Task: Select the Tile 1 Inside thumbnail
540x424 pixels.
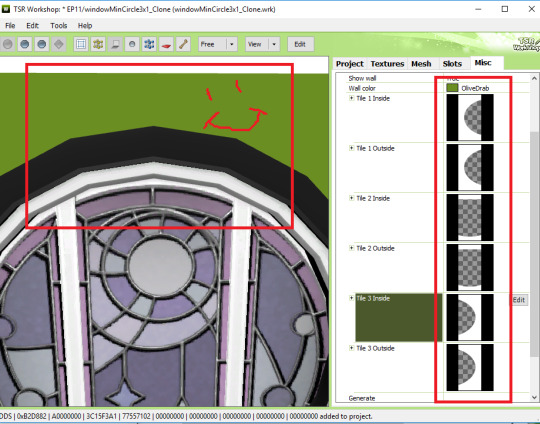Action: [470, 117]
